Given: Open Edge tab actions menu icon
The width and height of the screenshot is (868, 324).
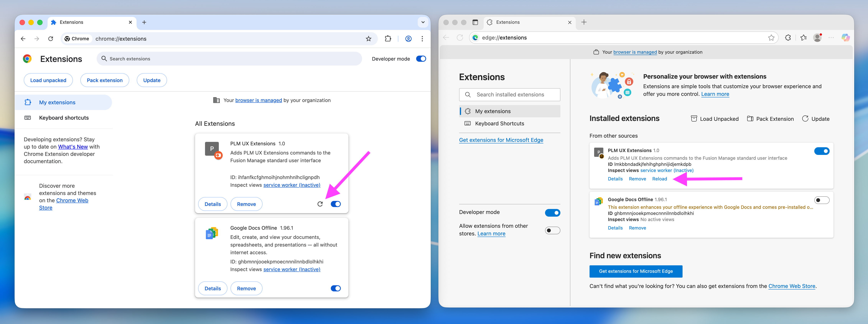Looking at the screenshot, I should (475, 22).
